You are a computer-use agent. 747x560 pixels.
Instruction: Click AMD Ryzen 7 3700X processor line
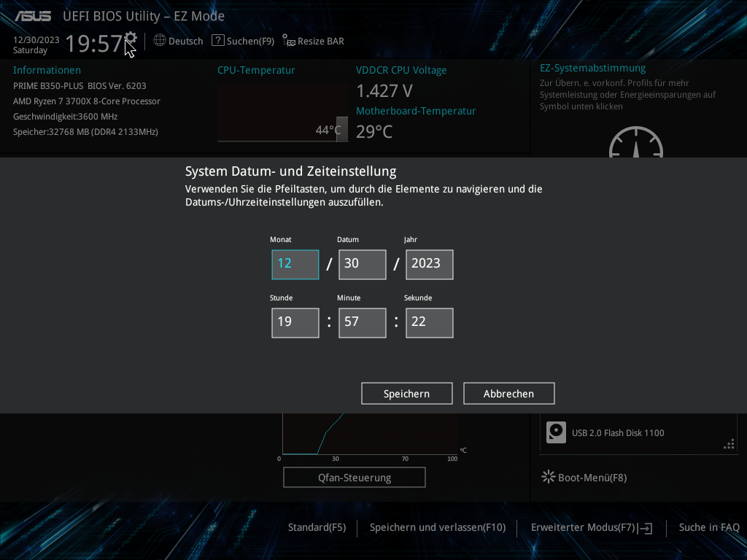coord(87,101)
